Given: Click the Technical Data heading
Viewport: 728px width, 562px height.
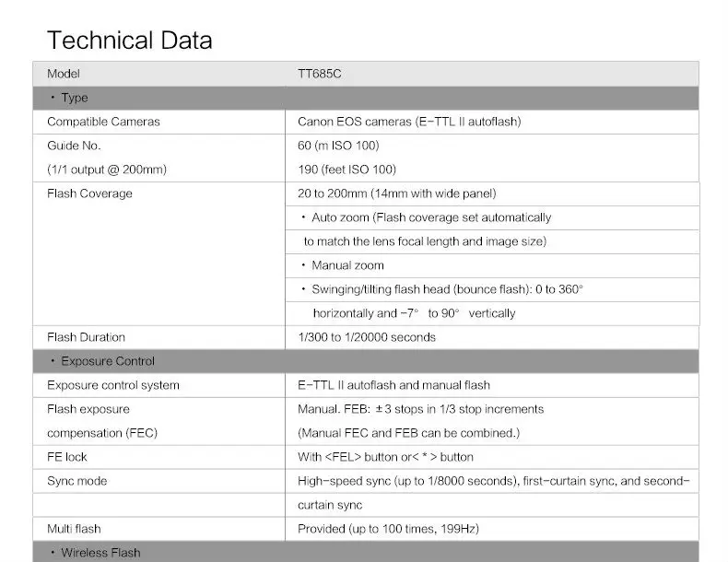Looking at the screenshot, I should click(129, 41).
